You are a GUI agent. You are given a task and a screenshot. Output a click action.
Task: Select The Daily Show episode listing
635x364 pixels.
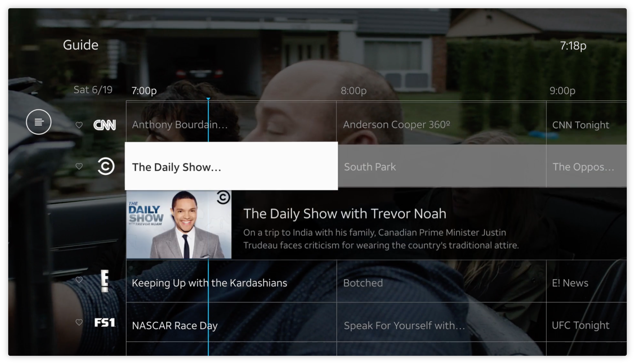click(x=231, y=167)
